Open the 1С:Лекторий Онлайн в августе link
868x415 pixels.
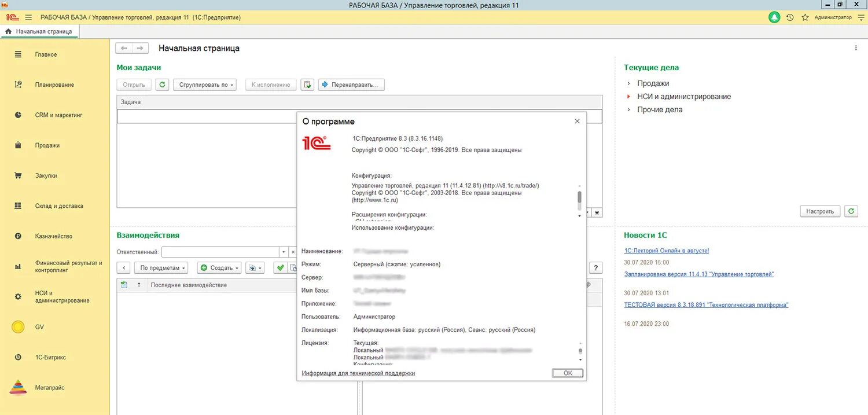(666, 251)
